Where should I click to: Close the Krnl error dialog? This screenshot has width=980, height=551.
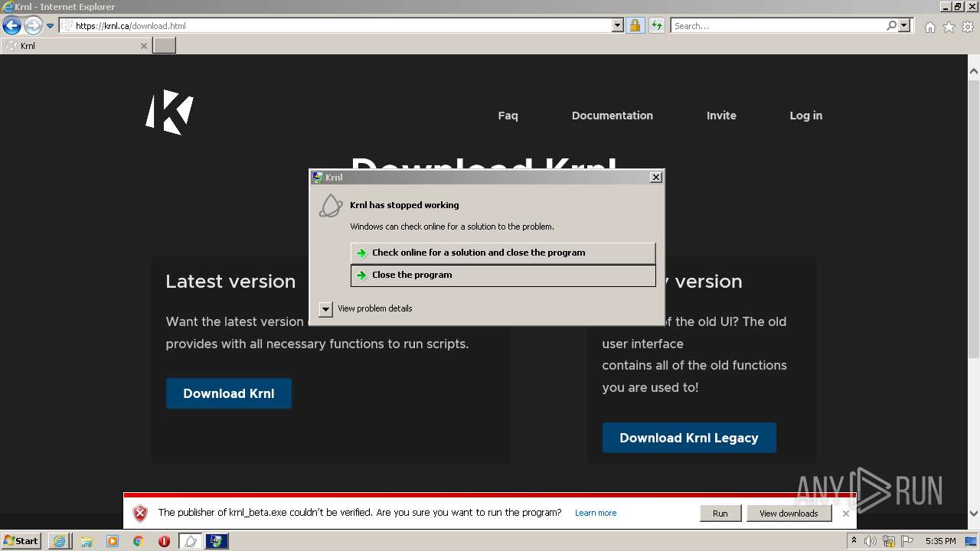pyautogui.click(x=655, y=178)
